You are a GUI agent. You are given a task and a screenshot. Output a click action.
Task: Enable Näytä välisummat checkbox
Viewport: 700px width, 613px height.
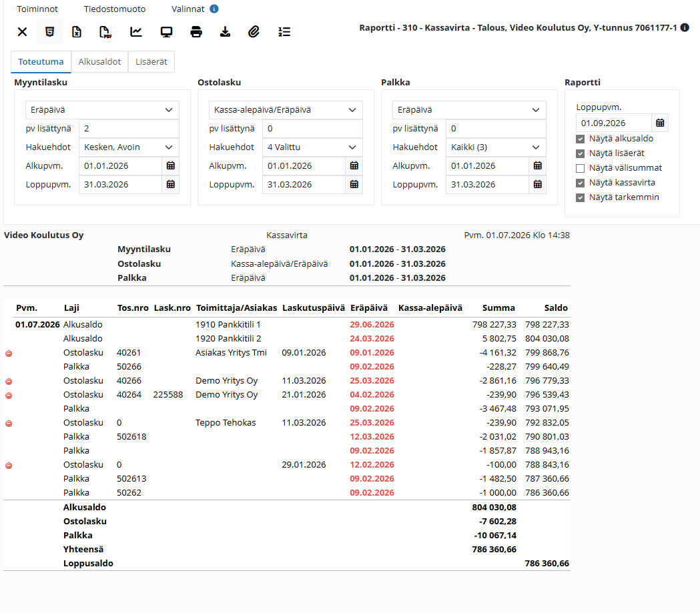[x=580, y=168]
